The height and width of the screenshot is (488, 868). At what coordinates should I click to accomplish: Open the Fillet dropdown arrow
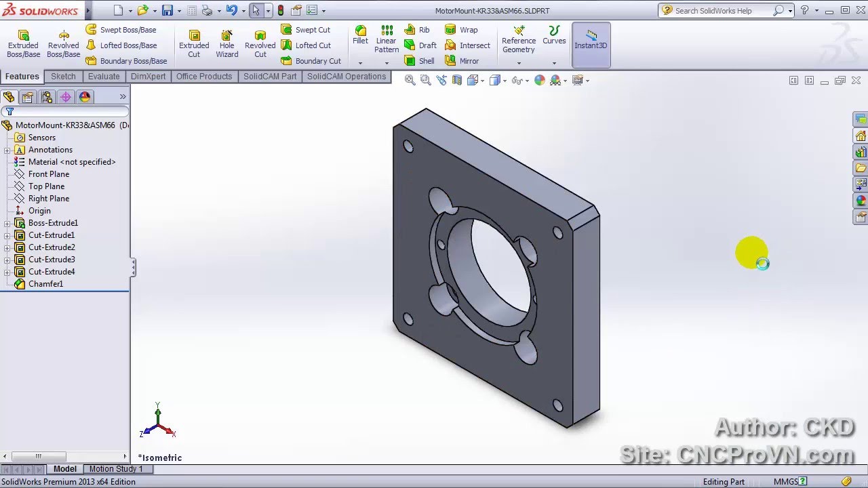click(x=360, y=63)
